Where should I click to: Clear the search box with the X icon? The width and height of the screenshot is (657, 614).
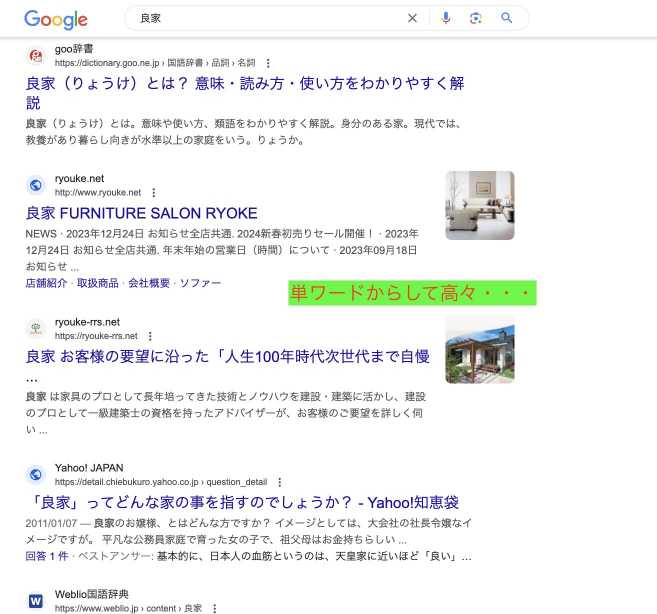(x=412, y=18)
